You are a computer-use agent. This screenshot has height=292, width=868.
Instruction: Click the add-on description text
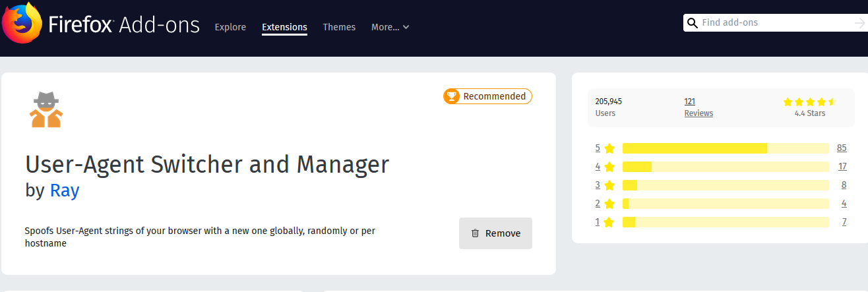(201, 237)
